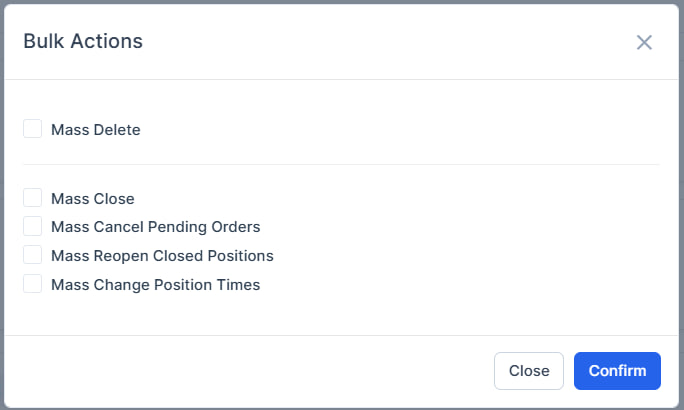684x410 pixels.
Task: Enable the Mass Delete checkbox
Action: pos(33,129)
